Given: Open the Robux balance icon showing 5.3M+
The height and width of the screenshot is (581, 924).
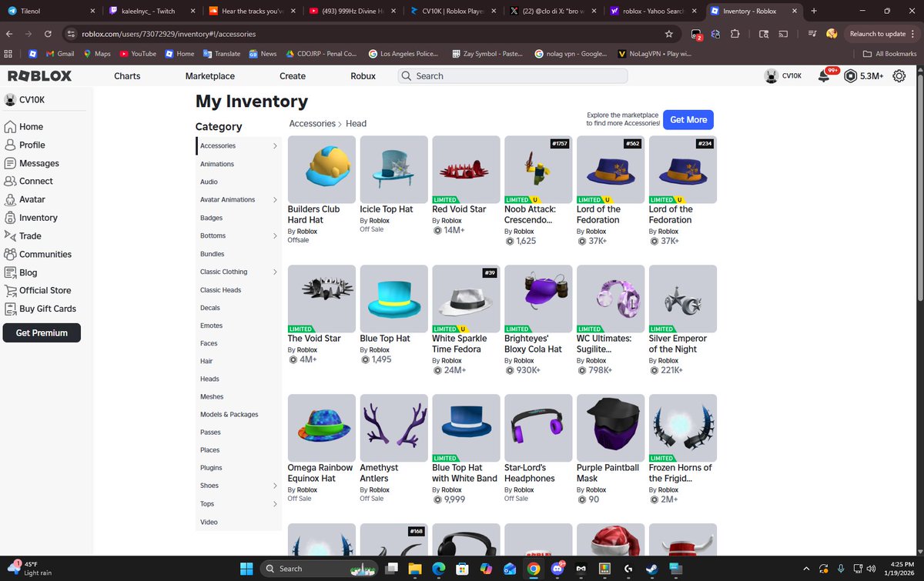Looking at the screenshot, I should [x=850, y=76].
